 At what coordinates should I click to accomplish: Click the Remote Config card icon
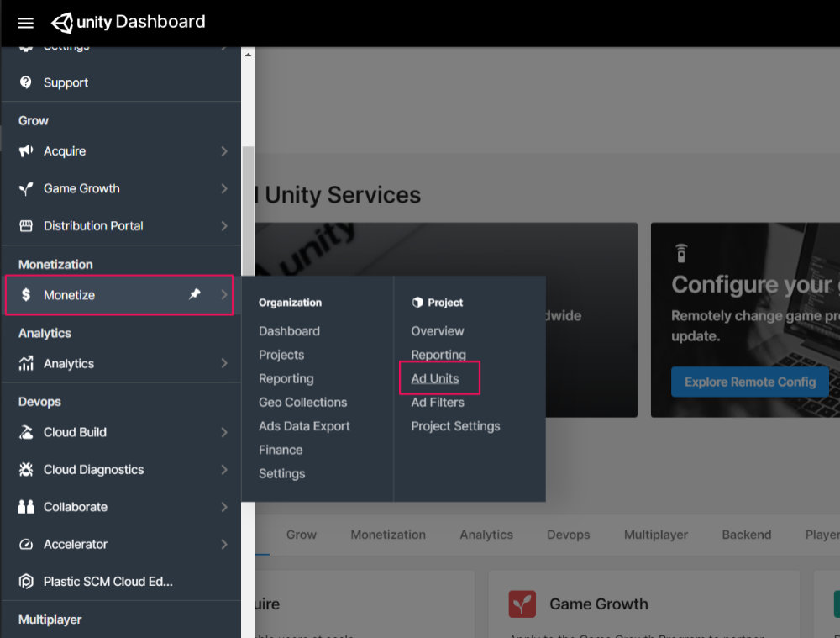coord(681,253)
